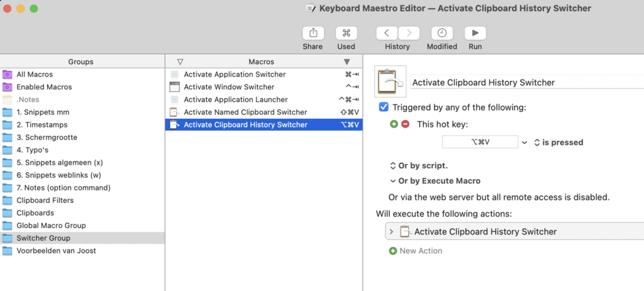The height and width of the screenshot is (291, 644).
Task: Expand the Activate Clipboard History Switcher action
Action: 391,231
